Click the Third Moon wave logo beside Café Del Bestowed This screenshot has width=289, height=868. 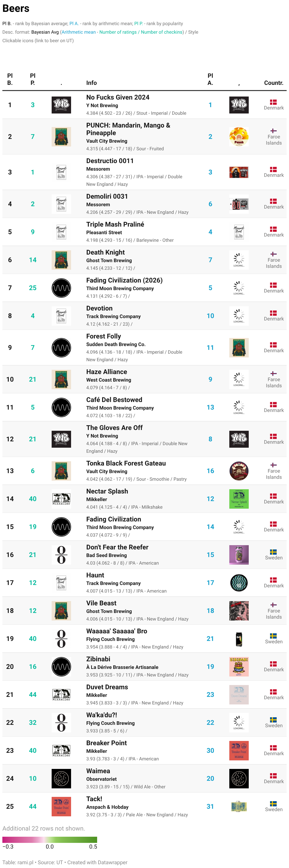61,407
